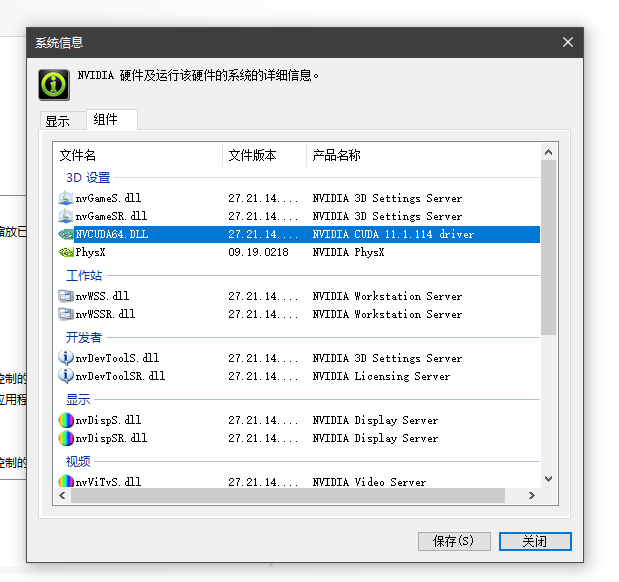Click the PhysX NVIDIA eye icon
Image resolution: width=619 pixels, height=582 pixels.
pyautogui.click(x=66, y=252)
